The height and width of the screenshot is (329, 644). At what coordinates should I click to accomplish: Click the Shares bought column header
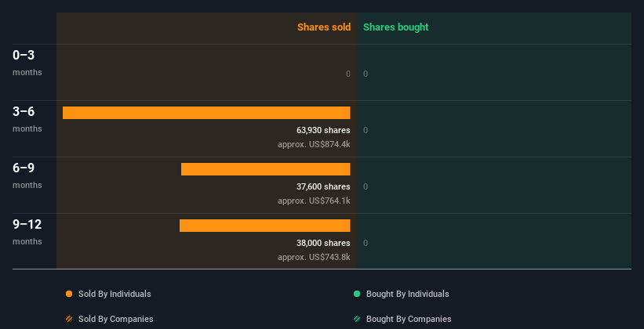(x=396, y=27)
